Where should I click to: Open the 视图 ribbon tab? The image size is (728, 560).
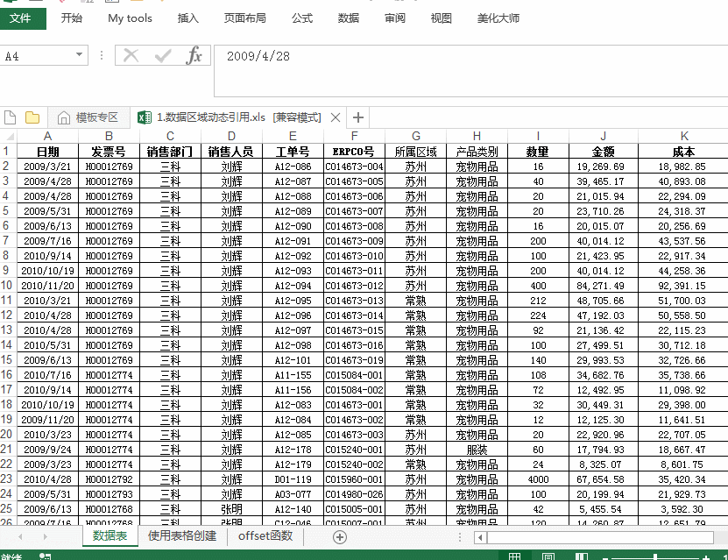(441, 18)
